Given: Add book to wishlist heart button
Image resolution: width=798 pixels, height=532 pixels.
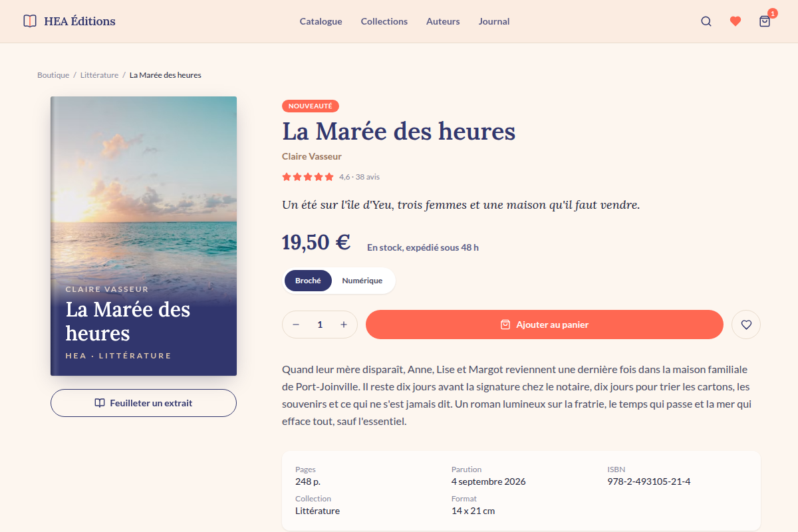Looking at the screenshot, I should click(746, 325).
